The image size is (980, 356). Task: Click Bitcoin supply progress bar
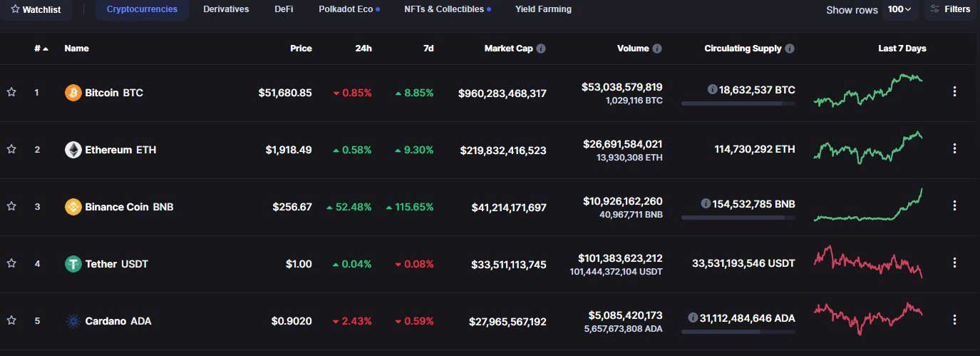(738, 103)
